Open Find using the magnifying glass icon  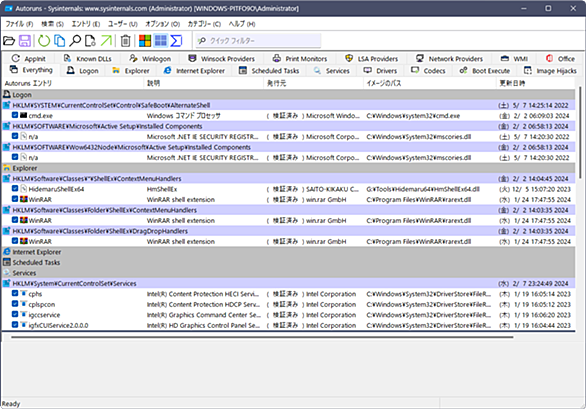click(x=75, y=41)
